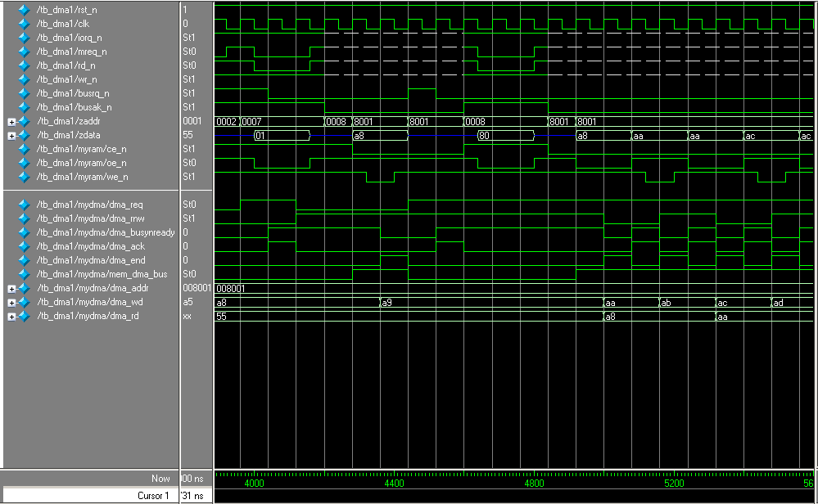Select the /tb_dma1/mydma/dma_ack signal name
The width and height of the screenshot is (818, 504).
[x=89, y=246]
